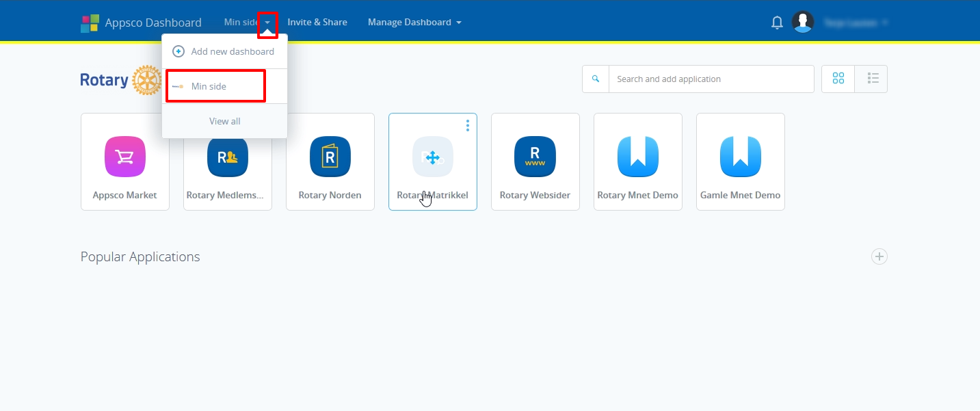Click the Rotary logo in header
This screenshot has height=411, width=980.
tap(120, 80)
